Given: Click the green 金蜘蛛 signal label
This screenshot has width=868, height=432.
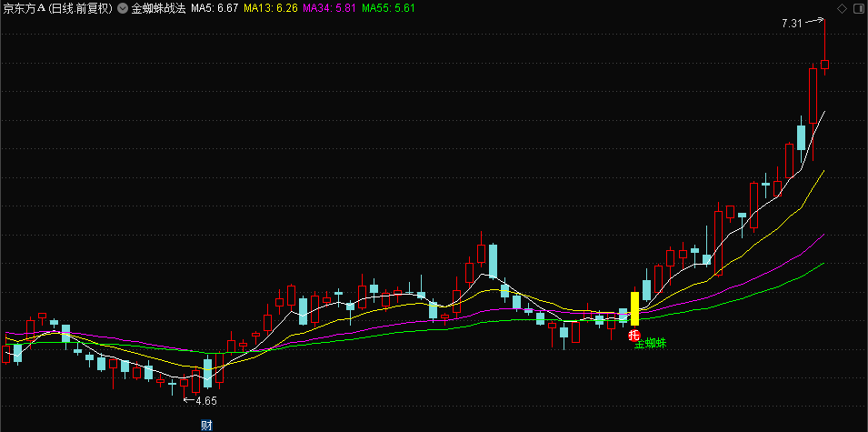Looking at the screenshot, I should (651, 344).
